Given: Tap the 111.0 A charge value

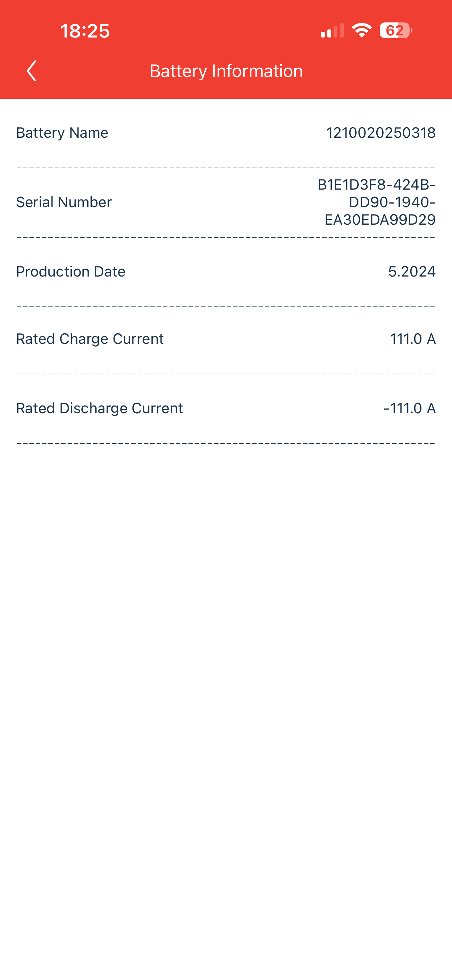Looking at the screenshot, I should pos(413,339).
